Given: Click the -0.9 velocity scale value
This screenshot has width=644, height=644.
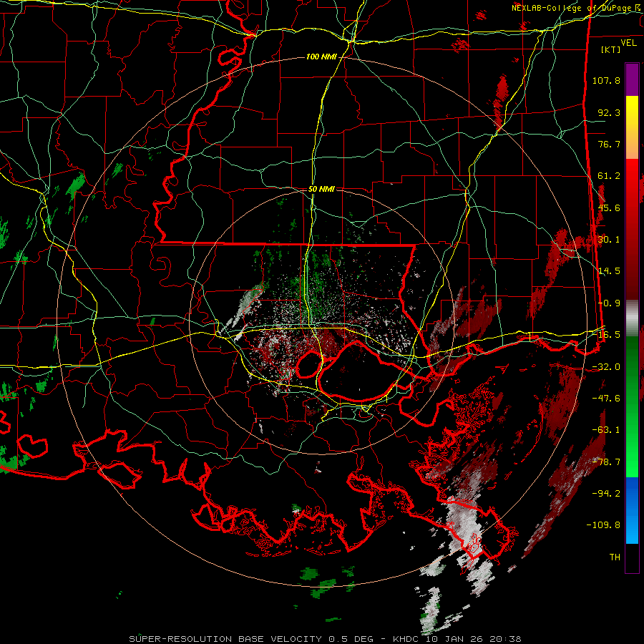Looking at the screenshot, I should pos(609,303).
